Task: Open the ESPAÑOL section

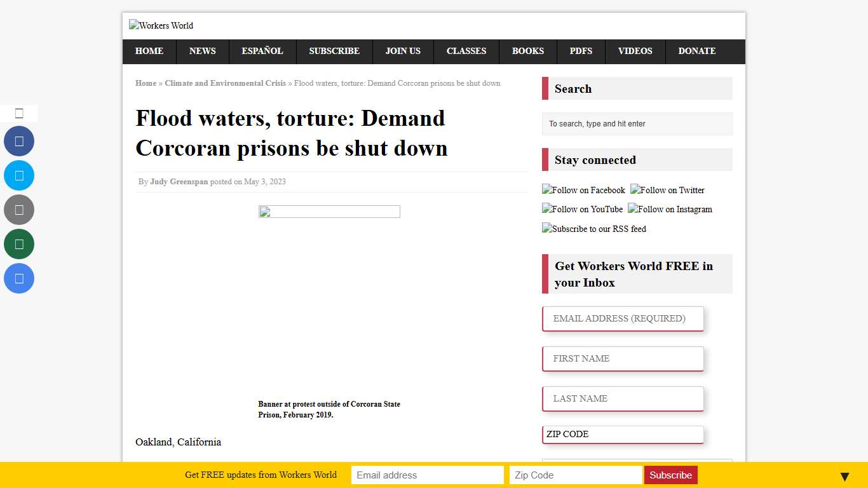Action: pos(262,51)
